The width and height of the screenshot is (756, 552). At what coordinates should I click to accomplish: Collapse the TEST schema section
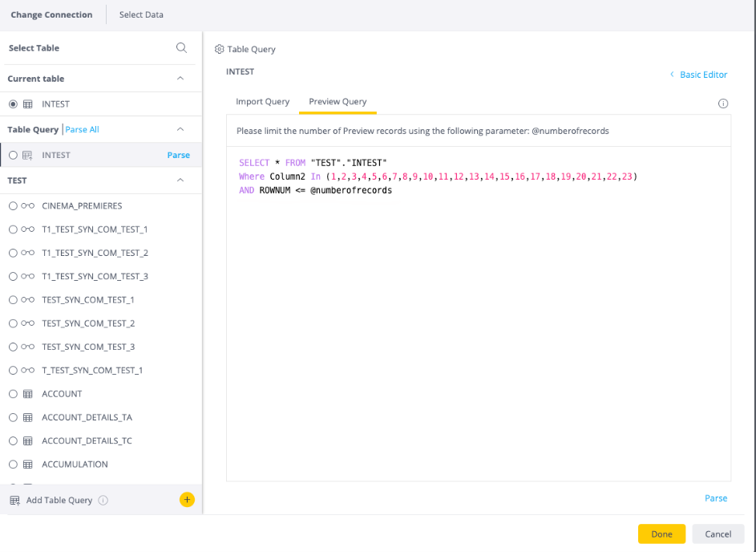[180, 180]
